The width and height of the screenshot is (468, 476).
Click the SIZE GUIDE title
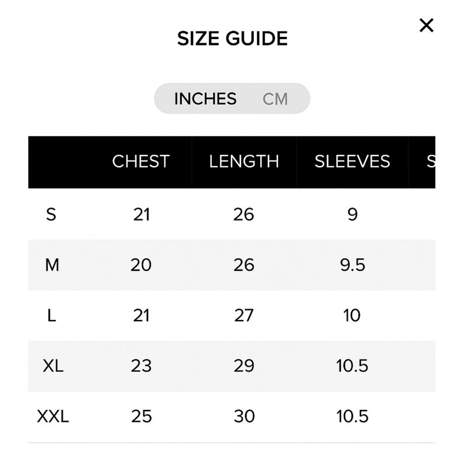point(232,39)
